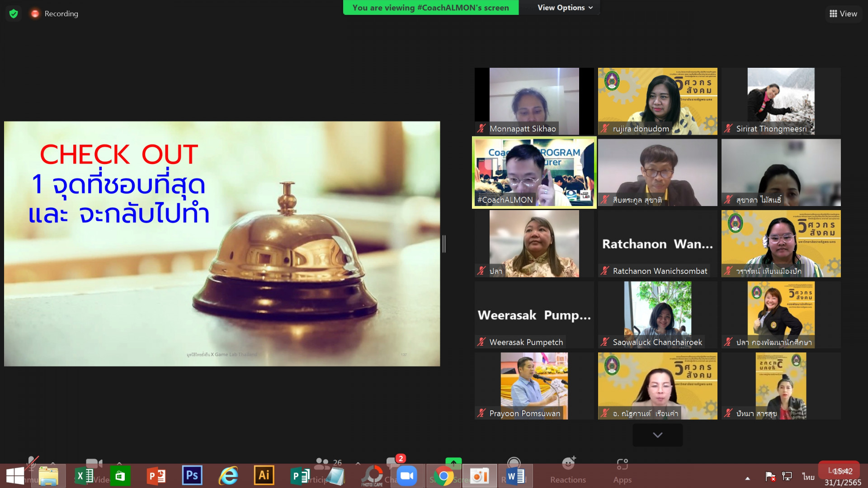The image size is (868, 488).
Task: Open Action Center flag icon
Action: (x=770, y=476)
